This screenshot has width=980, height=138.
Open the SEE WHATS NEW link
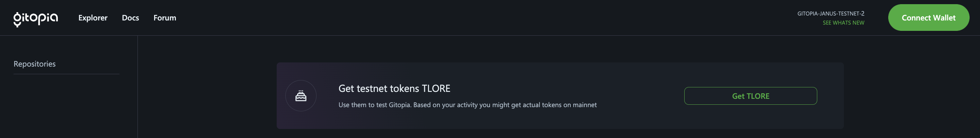[843, 23]
